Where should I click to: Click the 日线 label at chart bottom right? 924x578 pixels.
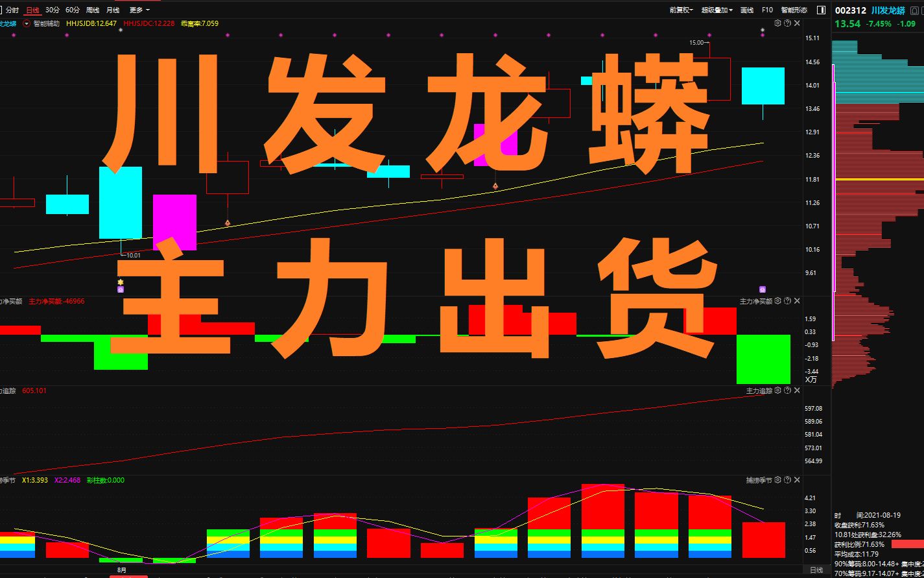point(816,570)
